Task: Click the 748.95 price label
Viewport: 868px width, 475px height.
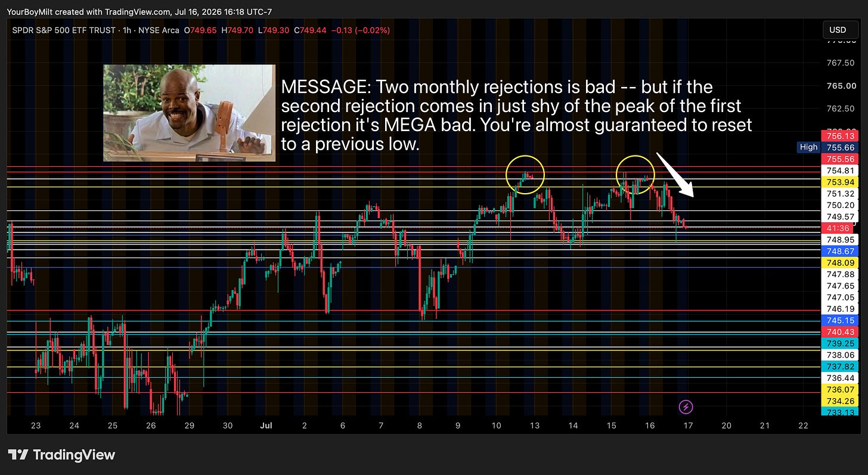Action: [x=841, y=240]
